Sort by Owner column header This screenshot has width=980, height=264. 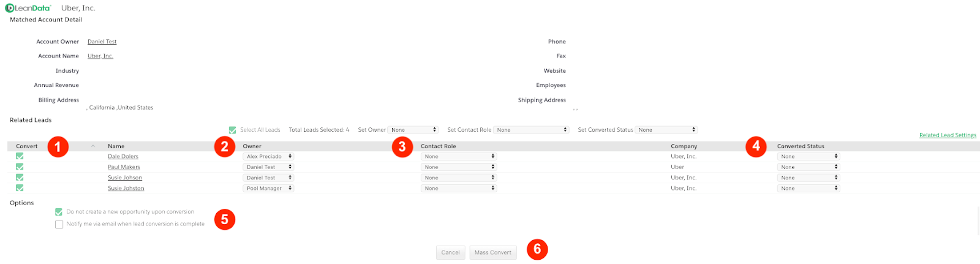252,146
